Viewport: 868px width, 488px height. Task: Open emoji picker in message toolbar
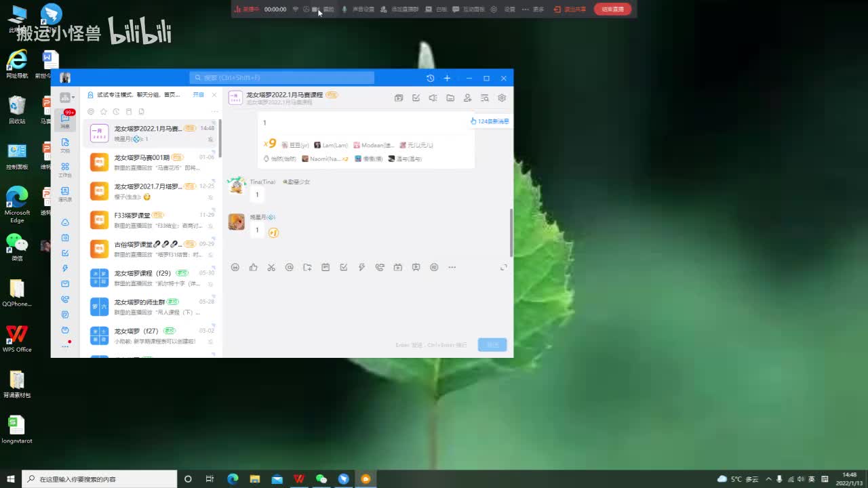(235, 267)
